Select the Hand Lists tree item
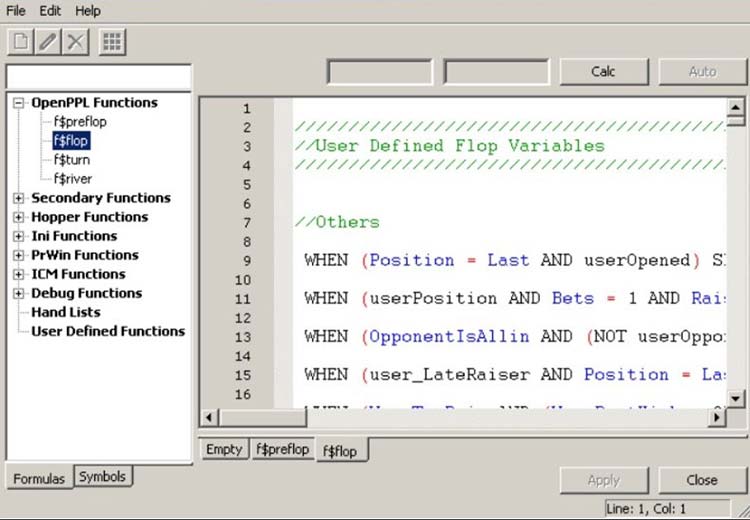750x520 pixels. point(64,312)
